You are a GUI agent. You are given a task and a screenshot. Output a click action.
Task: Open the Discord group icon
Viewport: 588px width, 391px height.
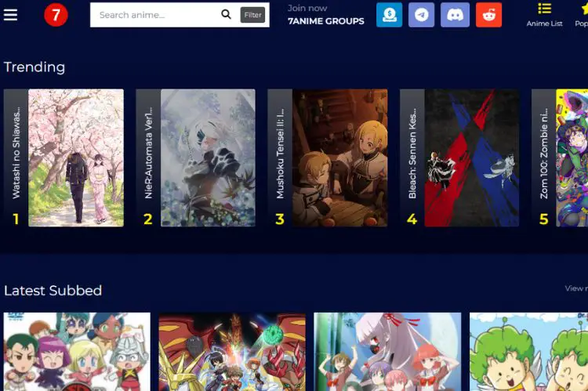pyautogui.click(x=455, y=15)
